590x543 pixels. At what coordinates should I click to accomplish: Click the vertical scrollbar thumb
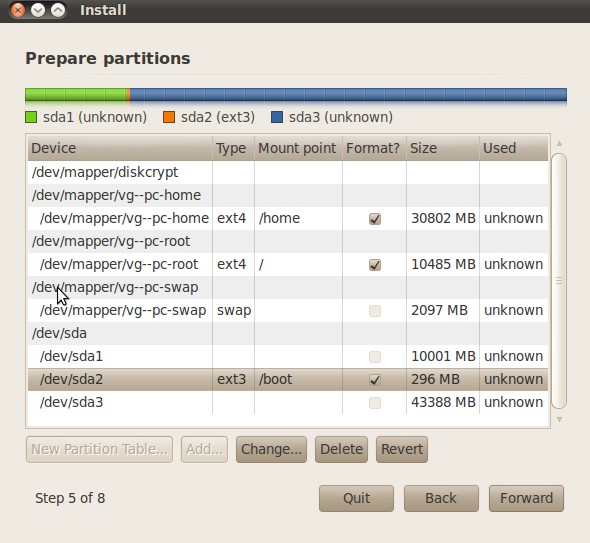[559, 281]
